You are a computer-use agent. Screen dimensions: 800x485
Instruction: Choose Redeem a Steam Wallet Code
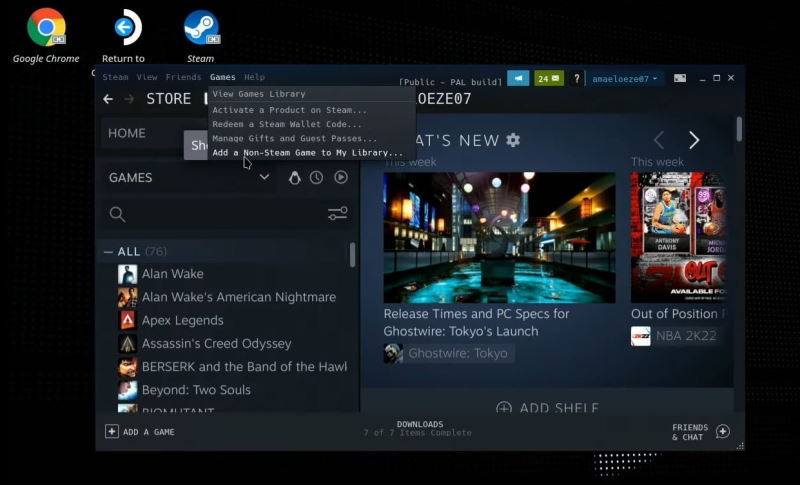(287, 124)
